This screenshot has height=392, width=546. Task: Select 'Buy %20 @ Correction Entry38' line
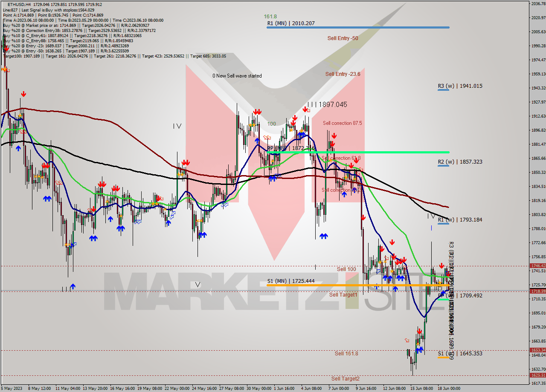(79, 31)
